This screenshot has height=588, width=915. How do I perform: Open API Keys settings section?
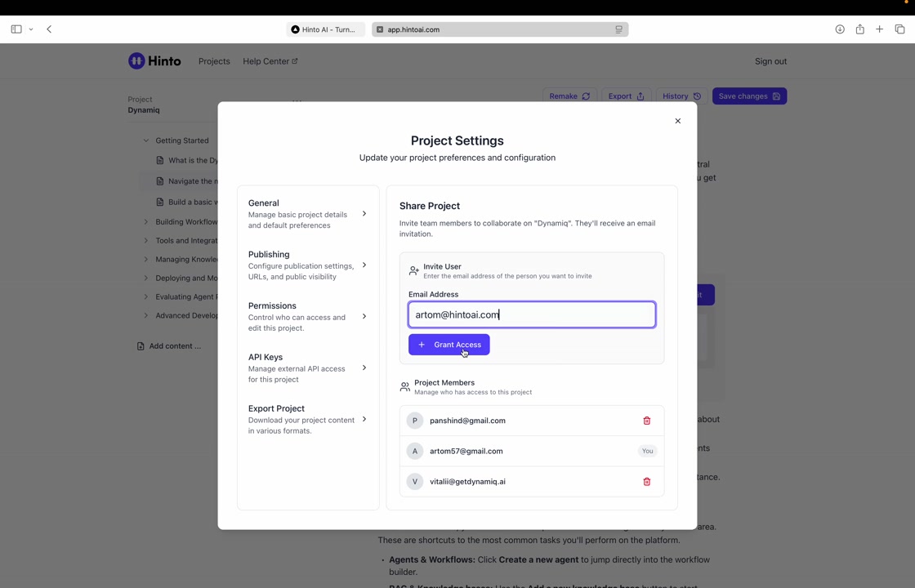pos(307,368)
